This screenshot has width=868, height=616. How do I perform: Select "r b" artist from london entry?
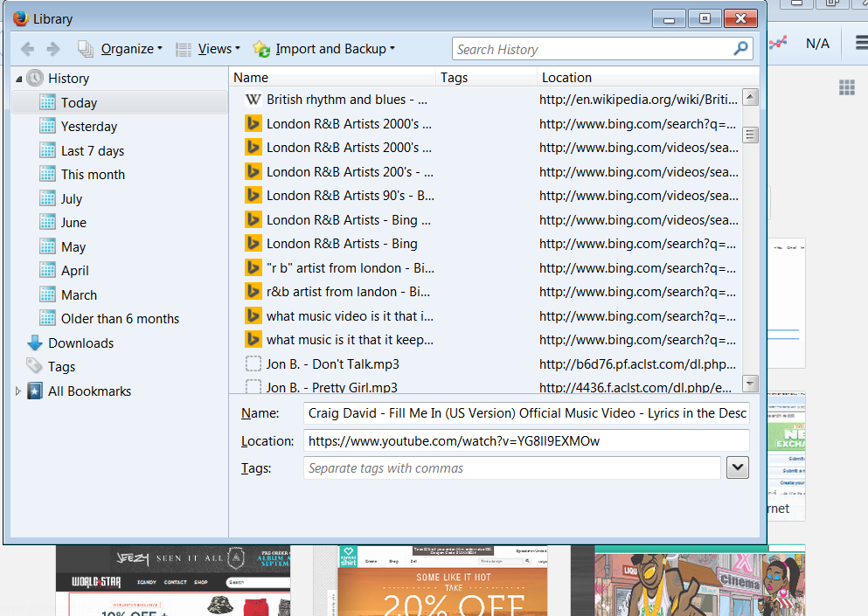486,268
